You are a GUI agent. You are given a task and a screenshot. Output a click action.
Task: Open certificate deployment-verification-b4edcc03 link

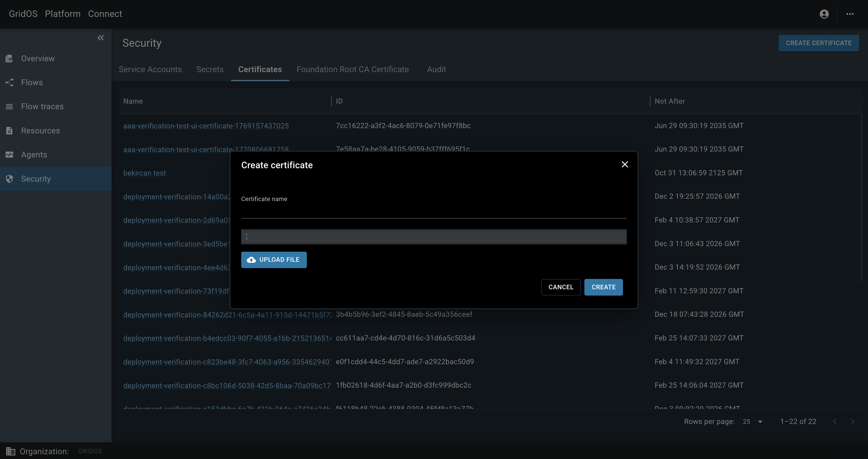tap(227, 338)
